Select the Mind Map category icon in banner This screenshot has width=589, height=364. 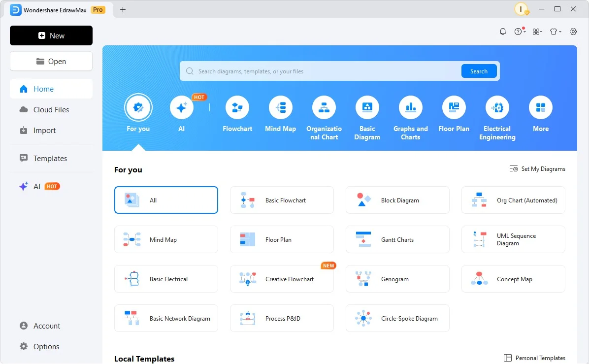tap(281, 107)
